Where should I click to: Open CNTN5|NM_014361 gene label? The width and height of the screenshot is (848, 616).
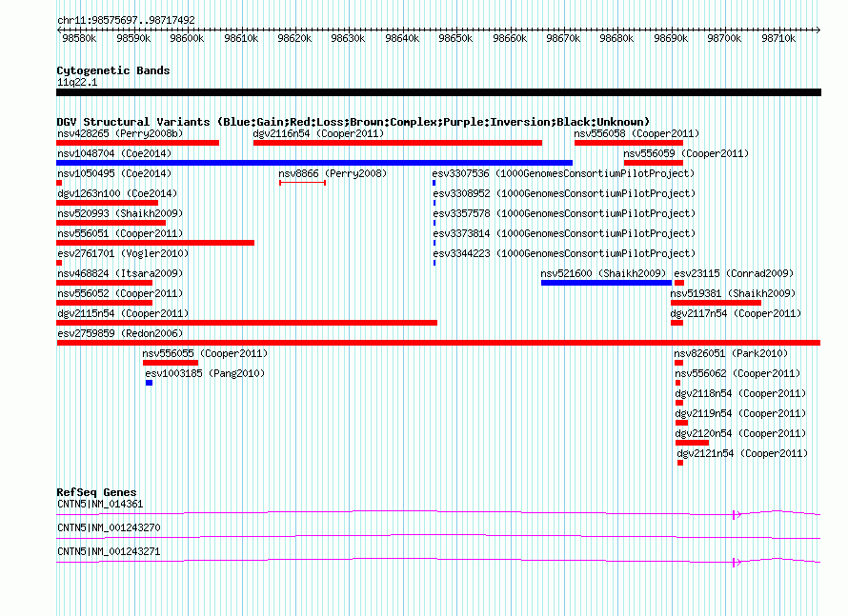(x=100, y=505)
